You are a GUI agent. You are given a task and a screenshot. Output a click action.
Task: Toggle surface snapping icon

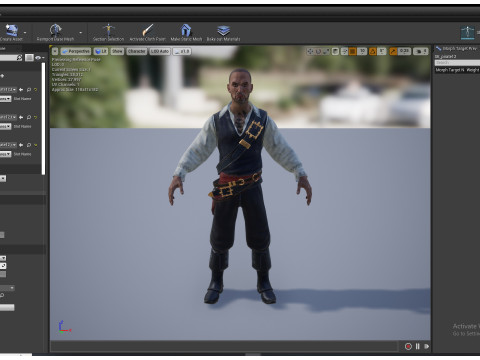coord(344,51)
